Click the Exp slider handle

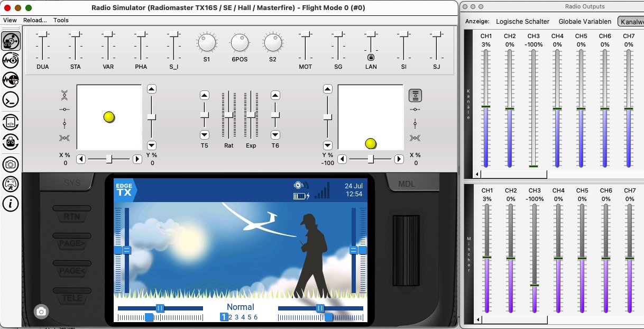pos(251,115)
